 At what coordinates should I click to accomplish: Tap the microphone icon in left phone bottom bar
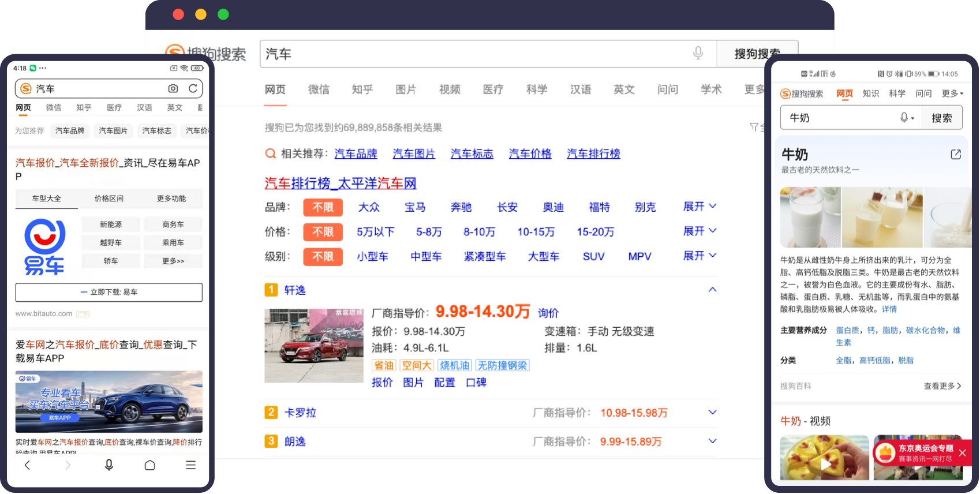[x=109, y=465]
